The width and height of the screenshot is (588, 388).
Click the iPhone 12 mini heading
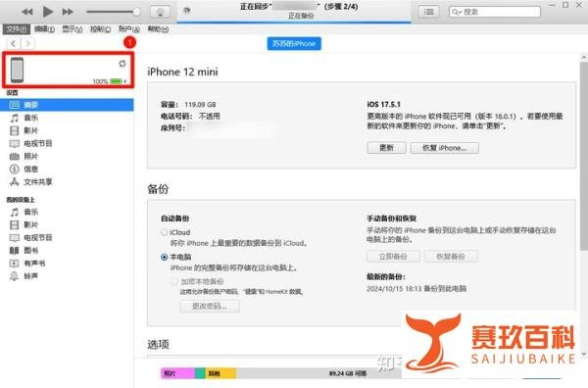pos(182,72)
